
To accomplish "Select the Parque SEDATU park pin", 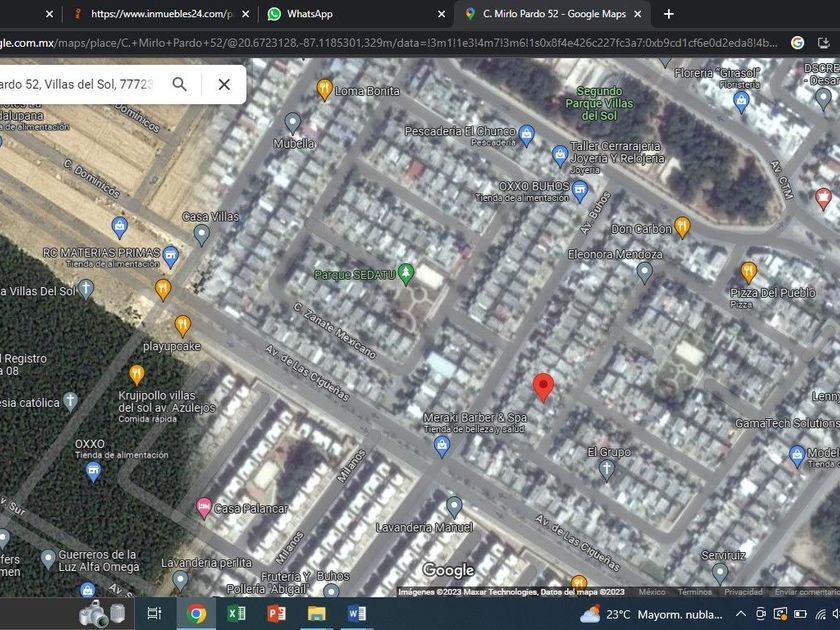I will 406,274.
